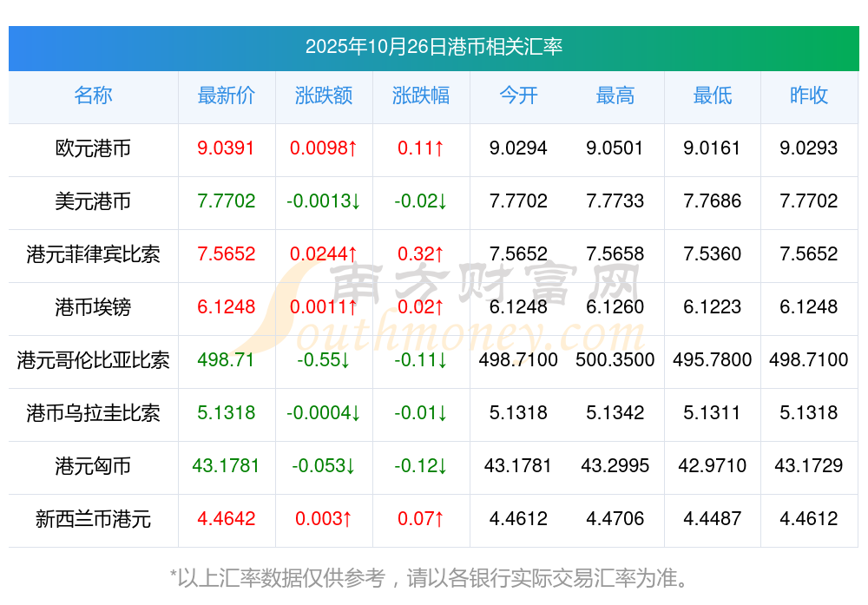Click the '最高' column header
This screenshot has height=605, width=868.
click(x=615, y=95)
